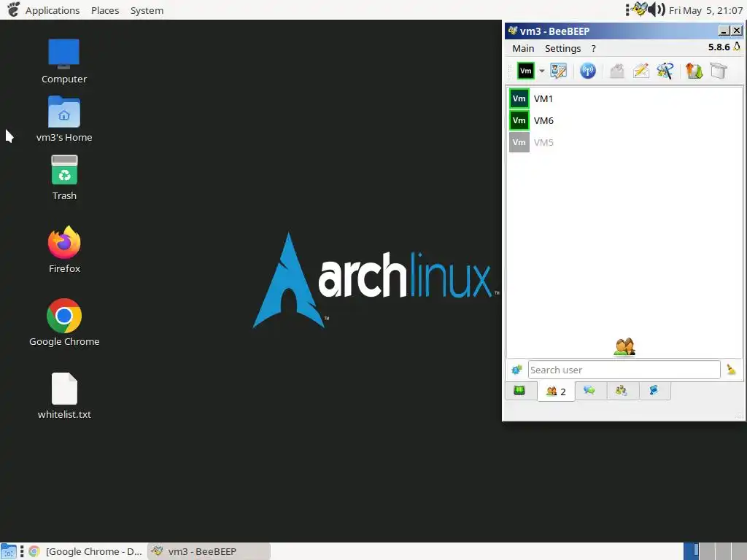Image resolution: width=747 pixels, height=560 pixels.
Task: Click the highlighted first workspace in switcher
Action: (692, 551)
